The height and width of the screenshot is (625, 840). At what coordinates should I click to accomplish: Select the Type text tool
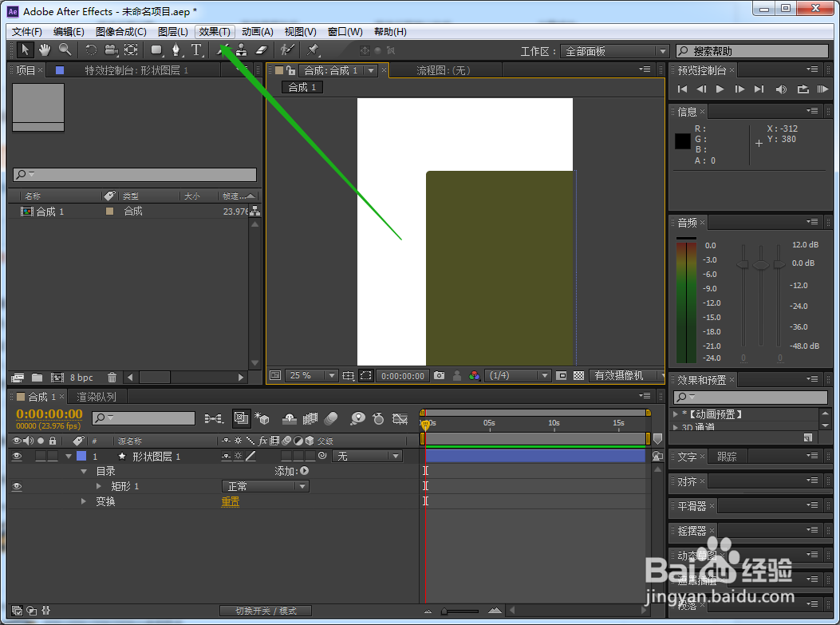196,50
